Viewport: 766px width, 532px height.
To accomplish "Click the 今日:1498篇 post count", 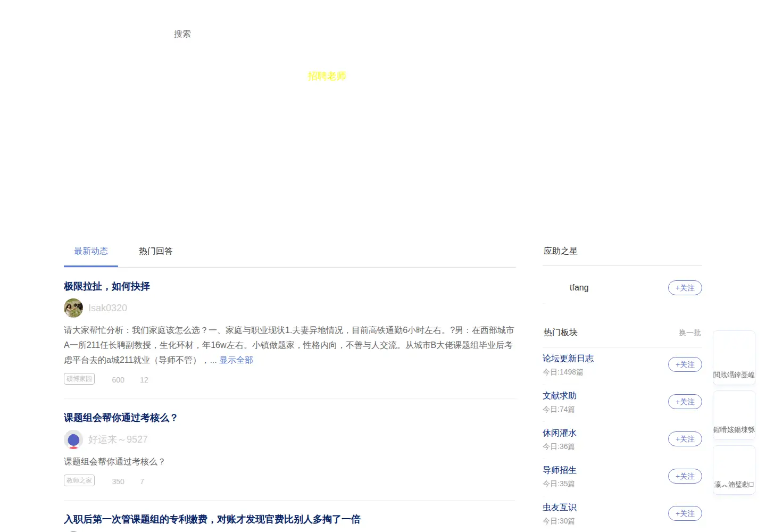I will click(563, 372).
